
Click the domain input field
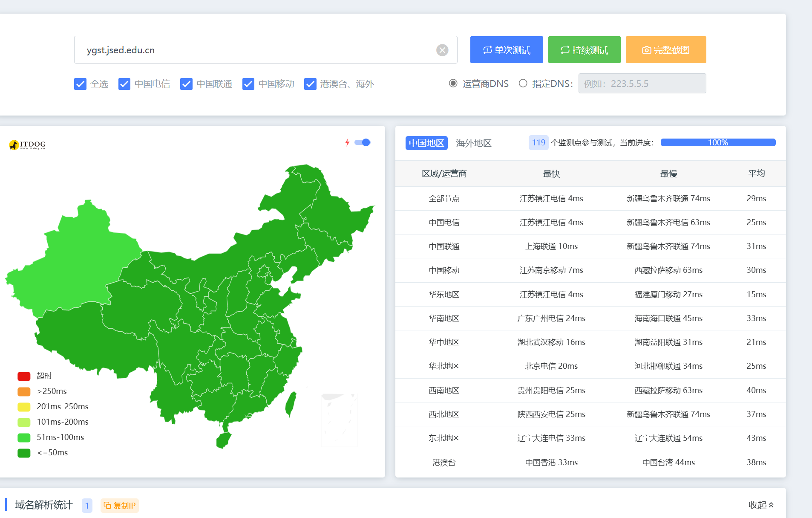[x=256, y=50]
